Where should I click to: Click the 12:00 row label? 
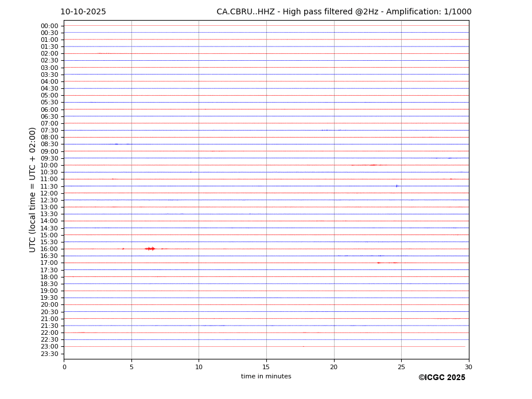pos(49,193)
